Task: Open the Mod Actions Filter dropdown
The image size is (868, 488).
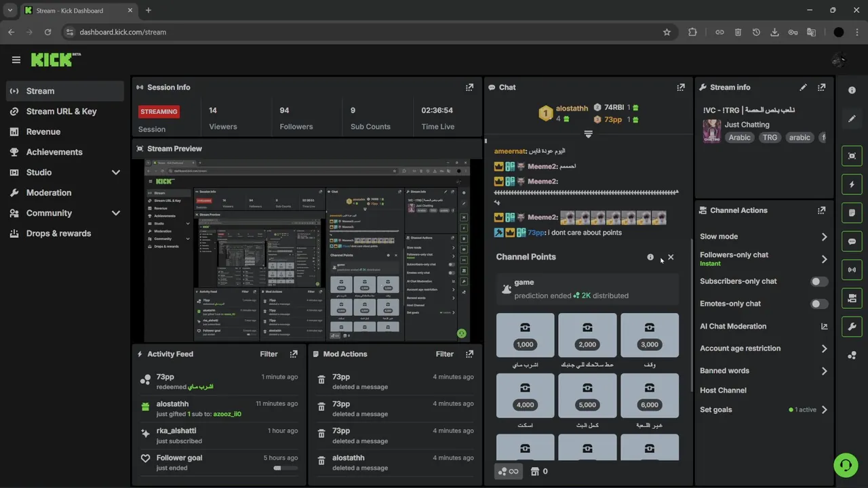Action: pyautogui.click(x=444, y=354)
